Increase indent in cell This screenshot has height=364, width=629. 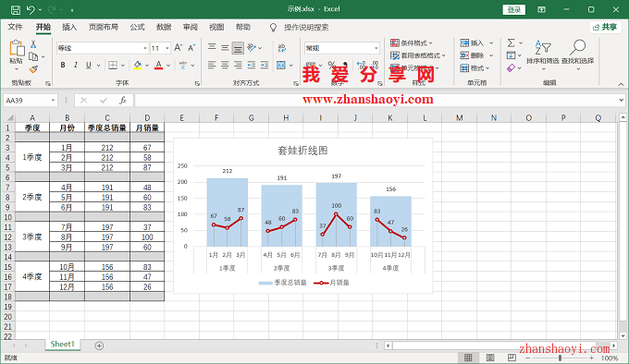point(265,65)
